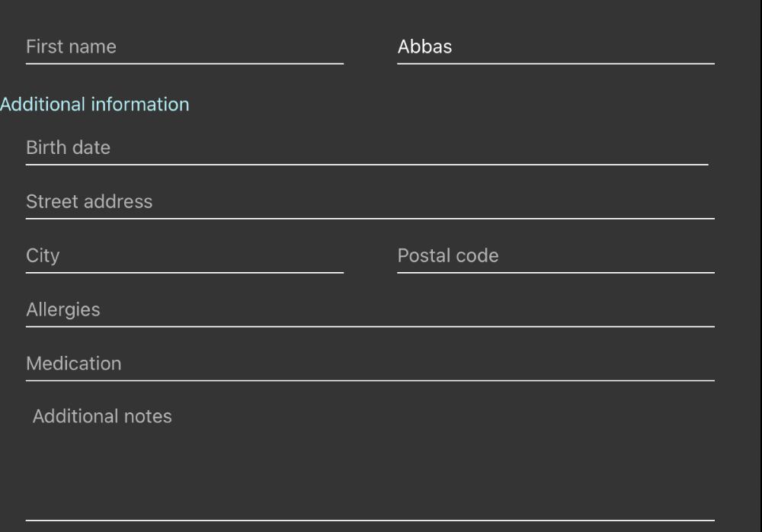The width and height of the screenshot is (762, 532).
Task: Click the First name input field
Action: (184, 46)
